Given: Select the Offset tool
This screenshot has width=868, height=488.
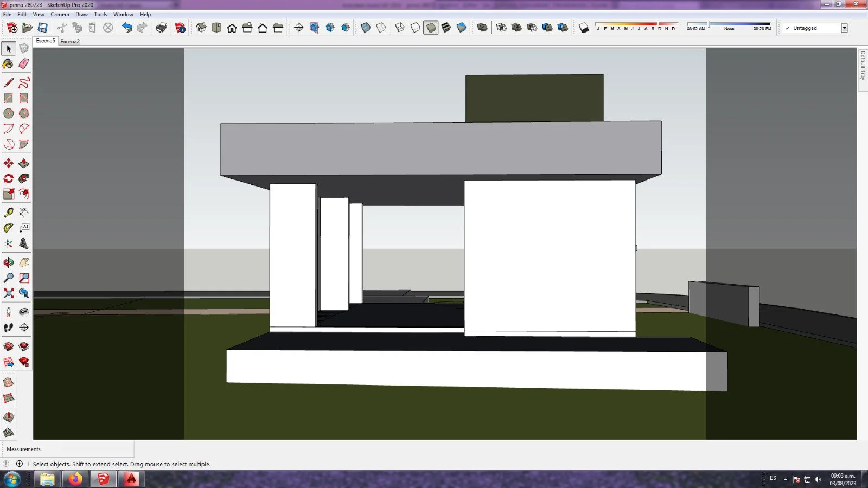Looking at the screenshot, I should pos(24,194).
